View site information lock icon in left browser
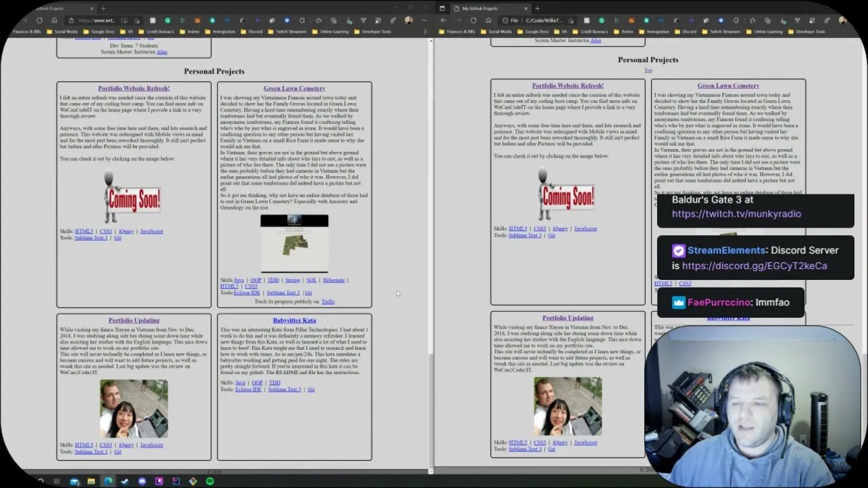This screenshot has height=488, width=868. tap(72, 20)
